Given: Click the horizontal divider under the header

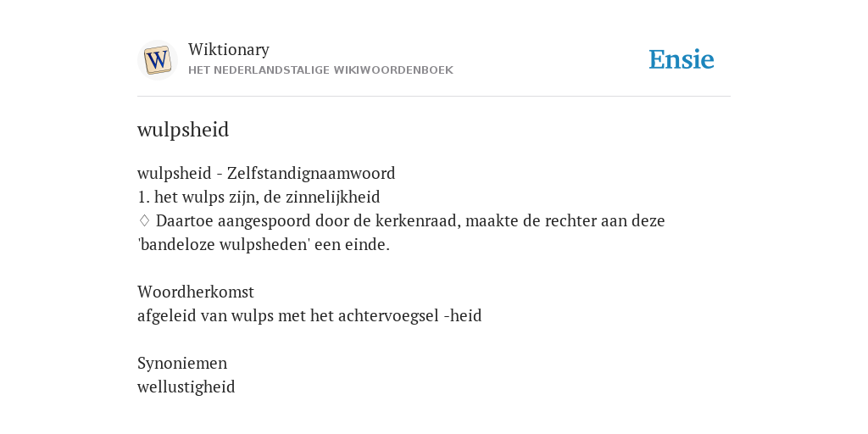Looking at the screenshot, I should click(x=434, y=97).
